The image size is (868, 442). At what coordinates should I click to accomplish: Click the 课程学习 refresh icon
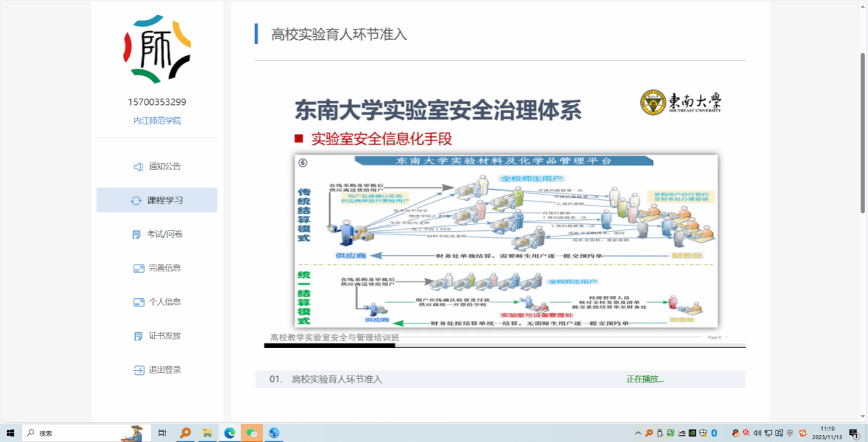(136, 201)
